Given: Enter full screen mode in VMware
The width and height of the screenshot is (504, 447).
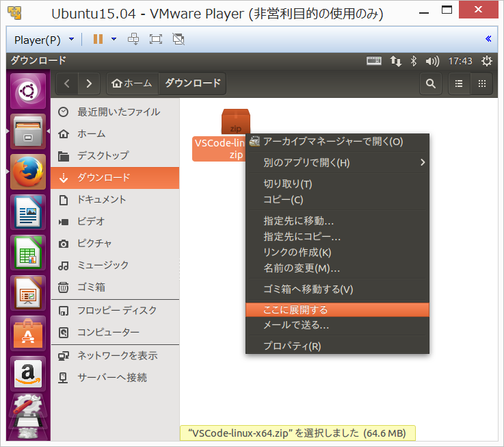Looking at the screenshot, I should pos(155,39).
